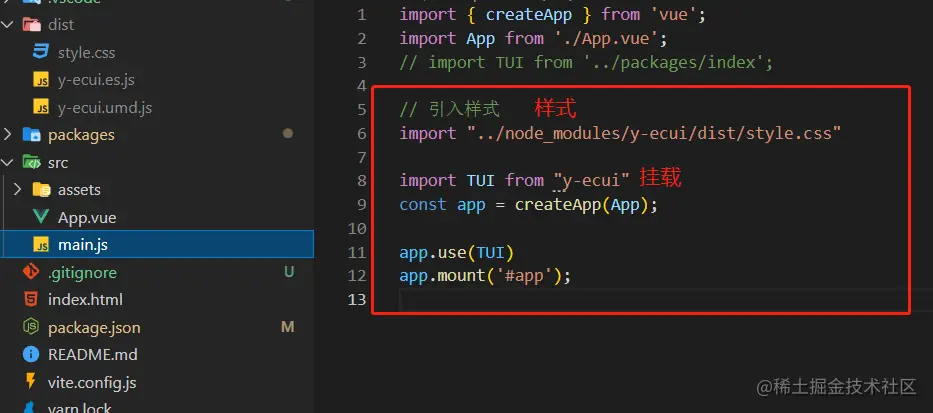Screen dimensions: 933x413
Task: Click the M git status of package.json
Action: (288, 327)
